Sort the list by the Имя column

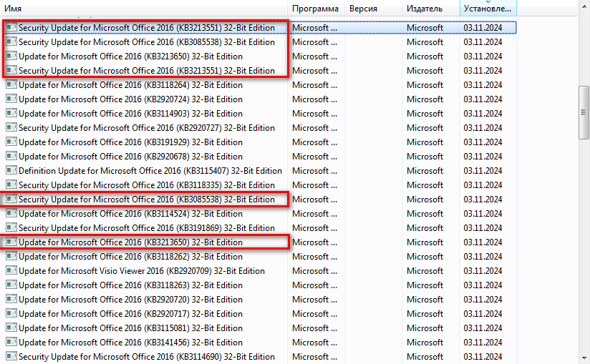click(144, 9)
